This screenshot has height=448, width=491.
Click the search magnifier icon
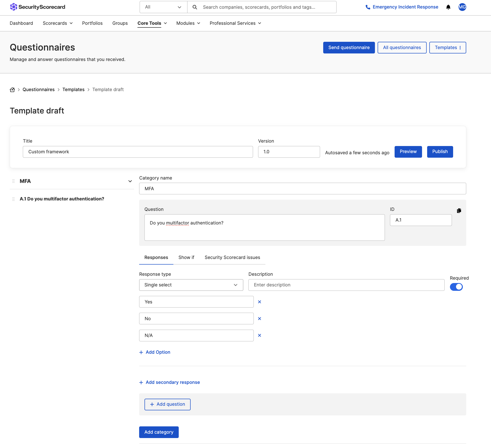click(195, 7)
